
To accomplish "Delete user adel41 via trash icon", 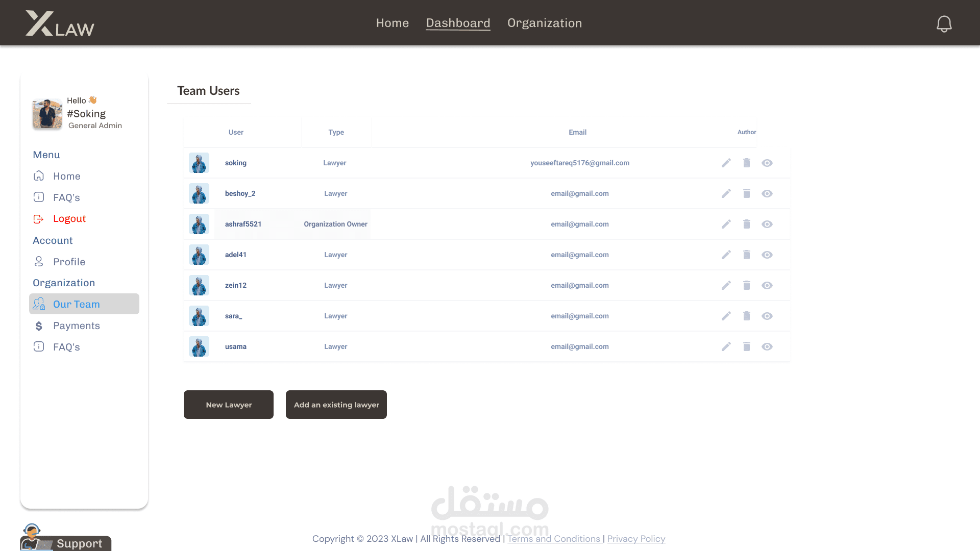I will 746,255.
